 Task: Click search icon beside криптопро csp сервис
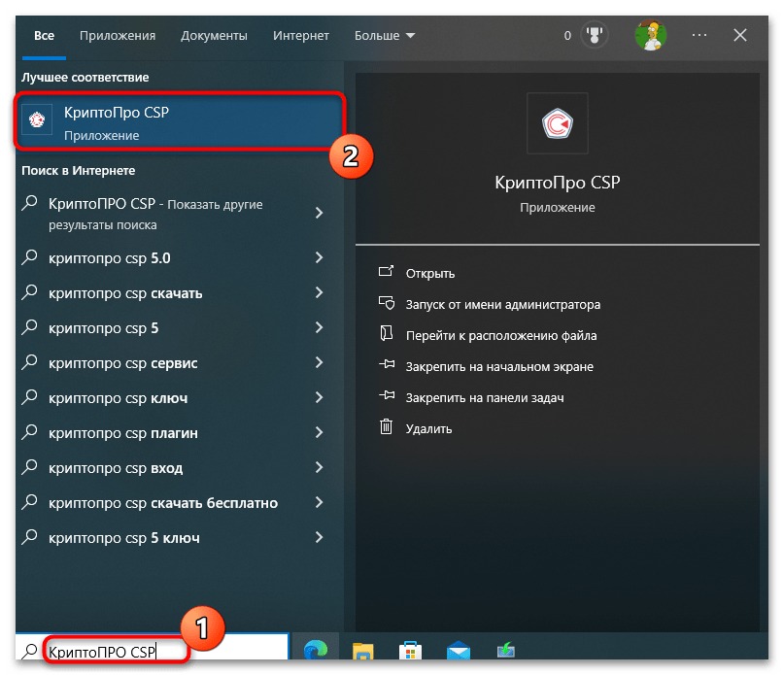point(30,362)
